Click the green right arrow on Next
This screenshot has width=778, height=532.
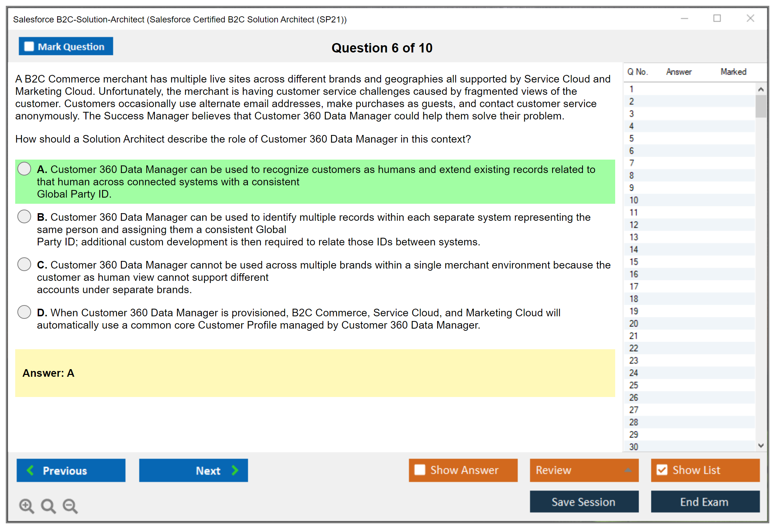235,470
